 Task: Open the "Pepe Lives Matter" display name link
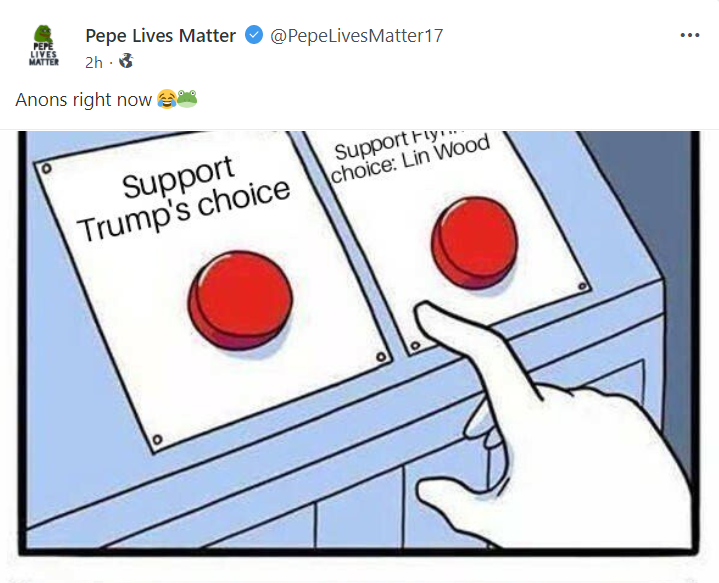coord(160,36)
